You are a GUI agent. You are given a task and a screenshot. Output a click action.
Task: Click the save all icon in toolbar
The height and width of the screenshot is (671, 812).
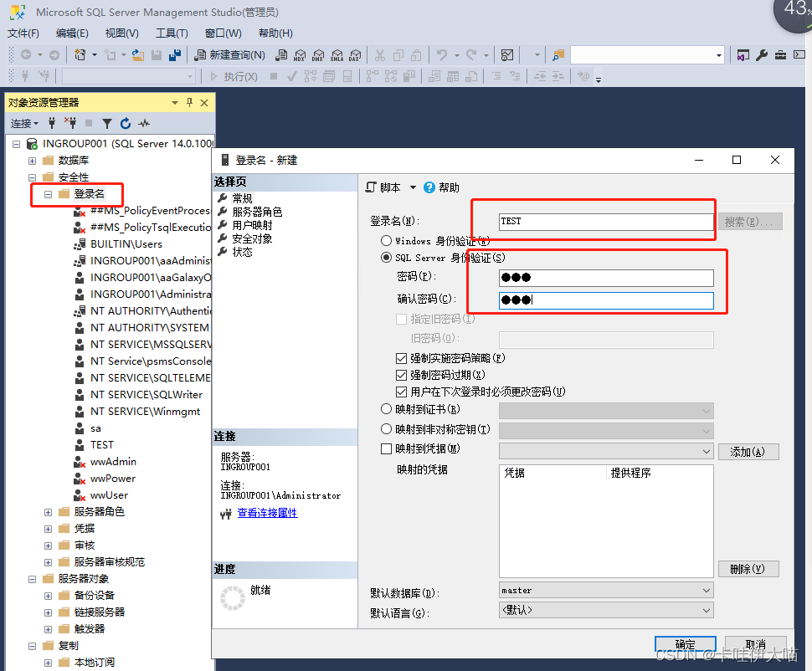click(x=176, y=55)
